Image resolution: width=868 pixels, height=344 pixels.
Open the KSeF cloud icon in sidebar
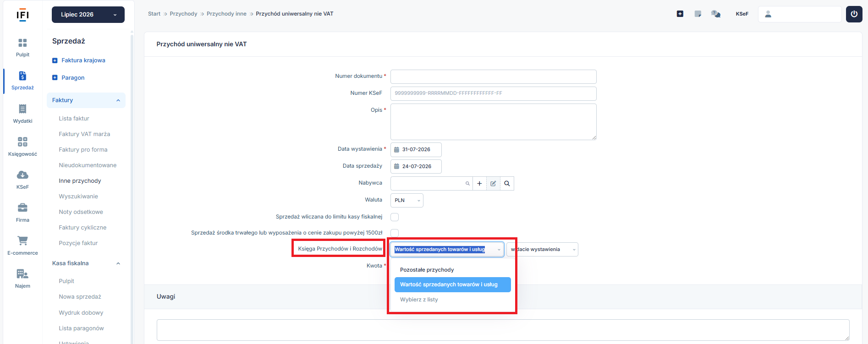coord(22,175)
